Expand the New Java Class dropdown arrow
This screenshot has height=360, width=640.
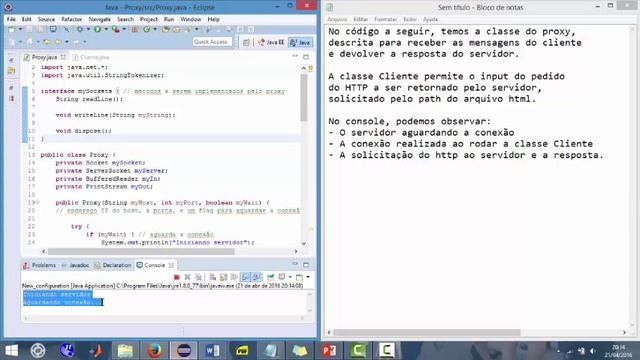click(x=155, y=29)
